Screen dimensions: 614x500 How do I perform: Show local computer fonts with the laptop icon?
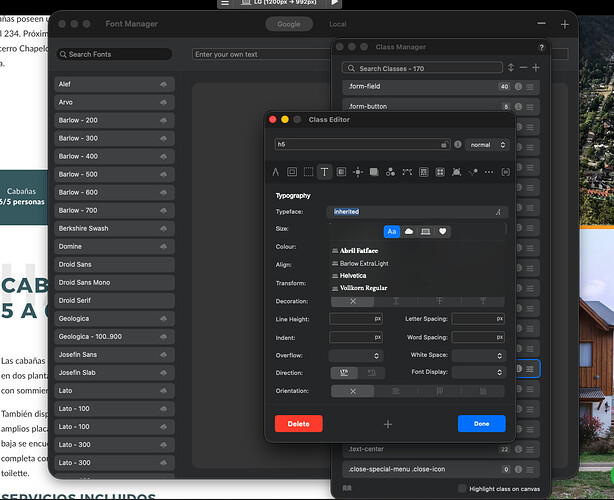point(426,231)
